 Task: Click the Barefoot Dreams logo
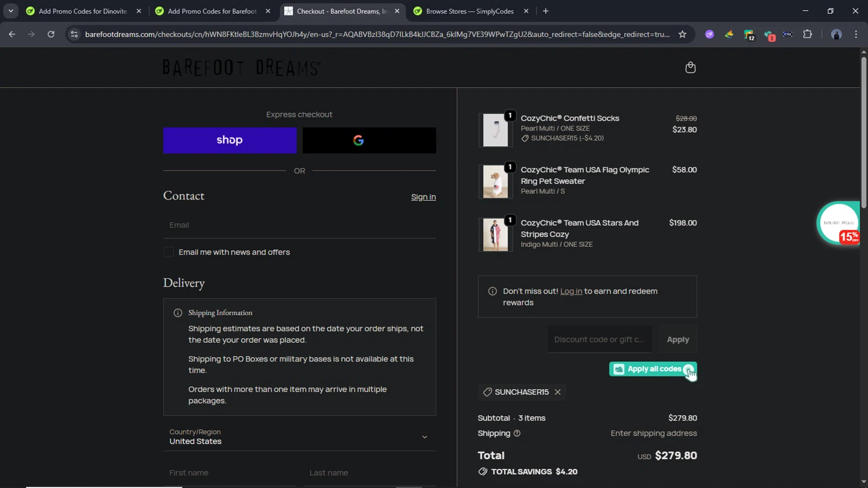coord(241,68)
